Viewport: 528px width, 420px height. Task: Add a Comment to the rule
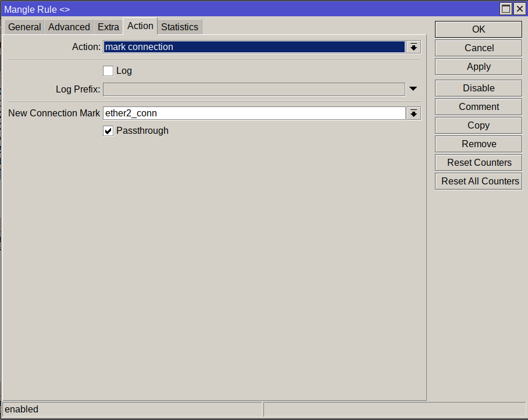pyautogui.click(x=479, y=107)
